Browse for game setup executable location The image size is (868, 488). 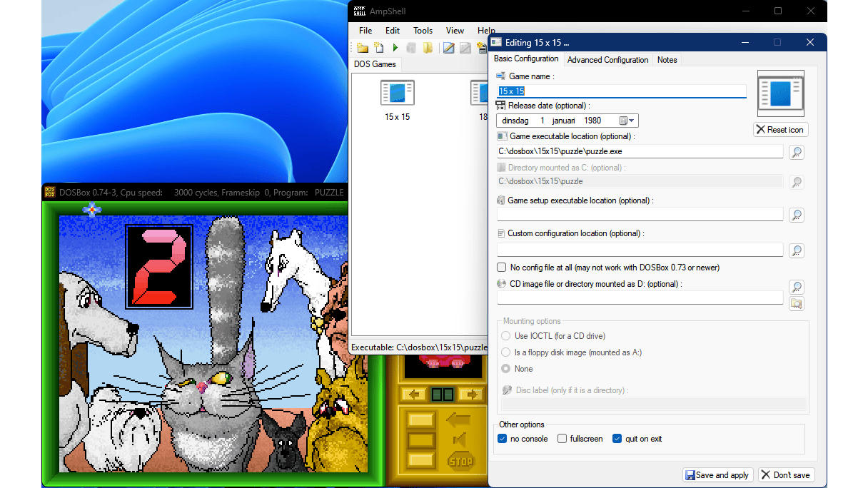point(797,215)
